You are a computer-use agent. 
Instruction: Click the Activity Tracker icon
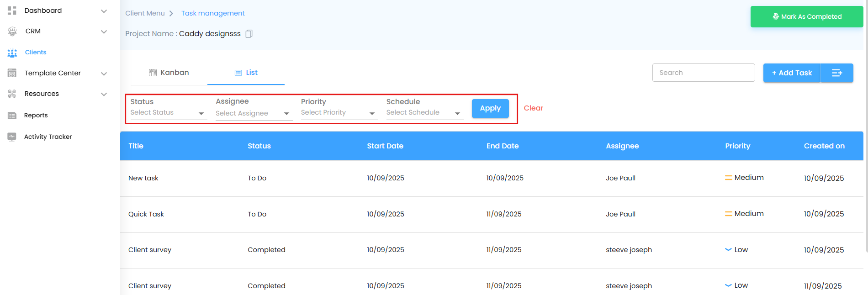[12, 137]
